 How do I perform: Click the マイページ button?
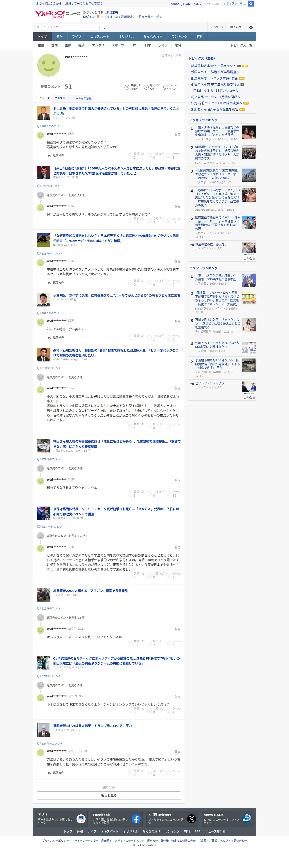tap(216, 27)
